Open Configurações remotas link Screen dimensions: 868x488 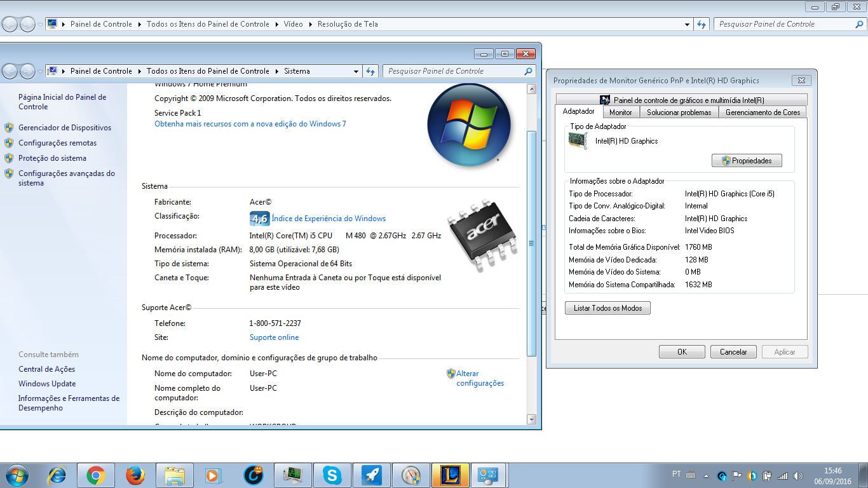(57, 143)
